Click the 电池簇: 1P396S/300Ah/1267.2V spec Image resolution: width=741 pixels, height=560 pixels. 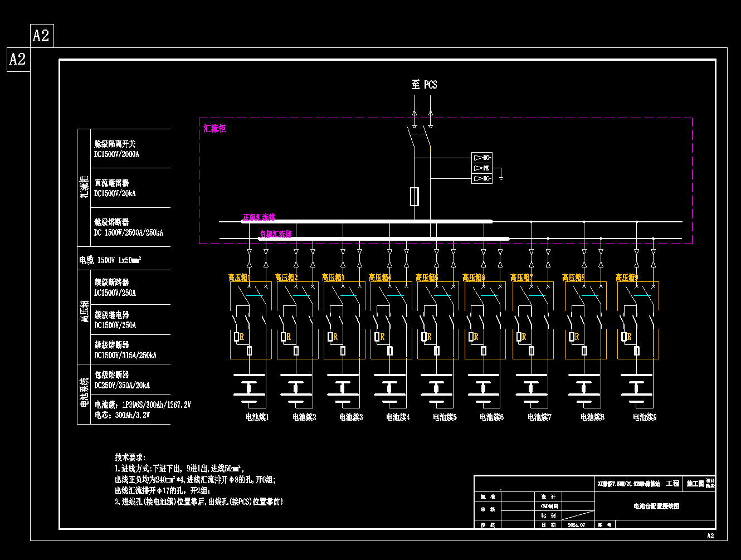point(143,405)
